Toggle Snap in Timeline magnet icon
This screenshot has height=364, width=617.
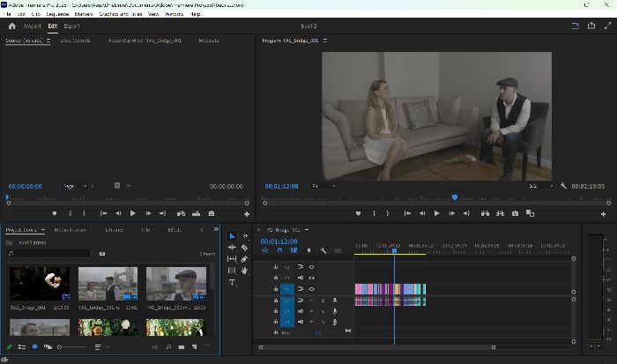(x=279, y=250)
